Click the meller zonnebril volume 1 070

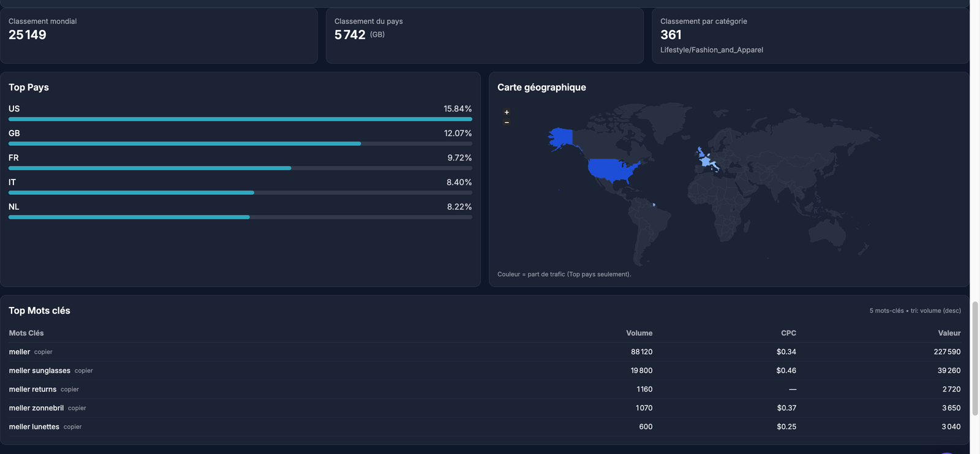(x=644, y=408)
